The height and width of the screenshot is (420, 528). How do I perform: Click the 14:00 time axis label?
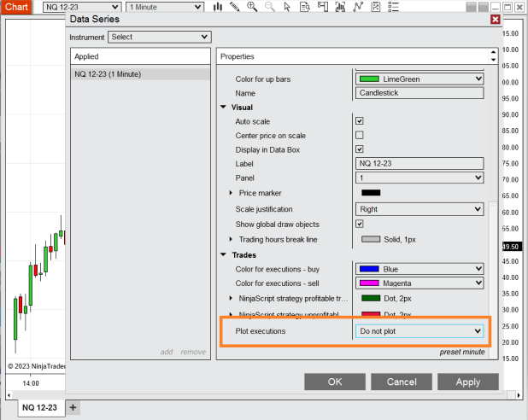click(31, 383)
